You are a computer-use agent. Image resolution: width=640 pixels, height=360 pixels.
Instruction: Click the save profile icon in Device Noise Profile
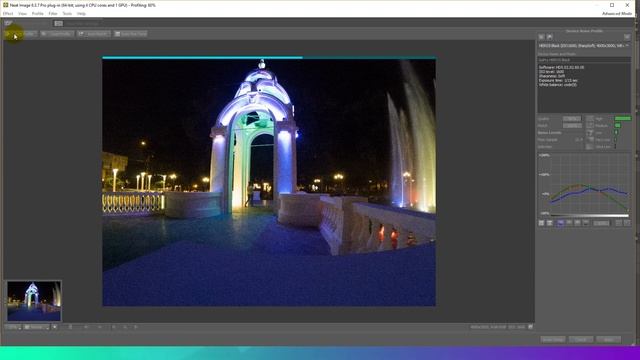[549, 37]
